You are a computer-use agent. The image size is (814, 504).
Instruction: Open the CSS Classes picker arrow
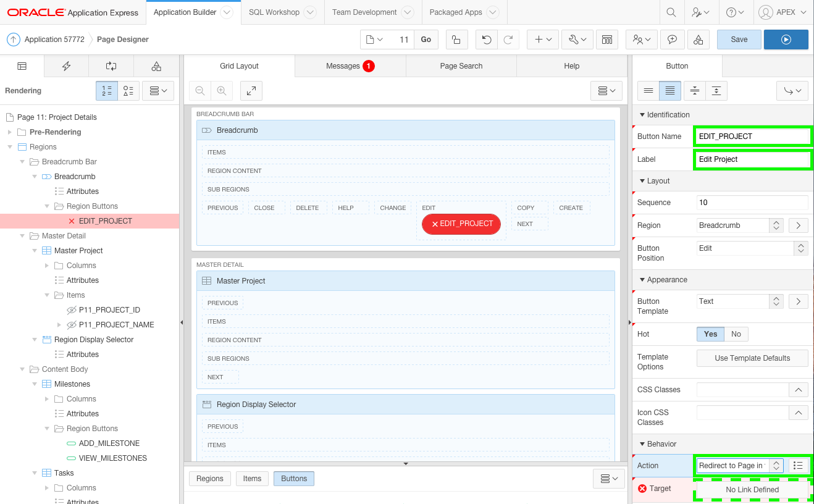coord(799,390)
